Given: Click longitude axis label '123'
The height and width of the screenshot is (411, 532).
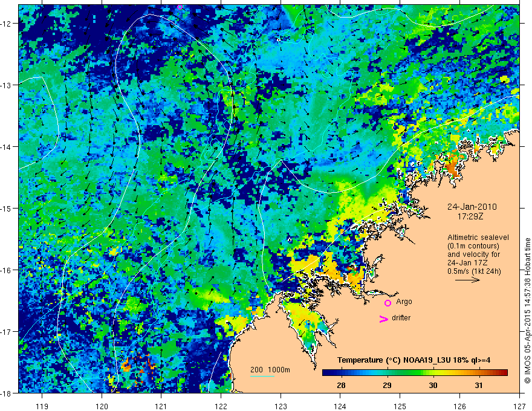Looking at the screenshot, I should coord(281,407).
